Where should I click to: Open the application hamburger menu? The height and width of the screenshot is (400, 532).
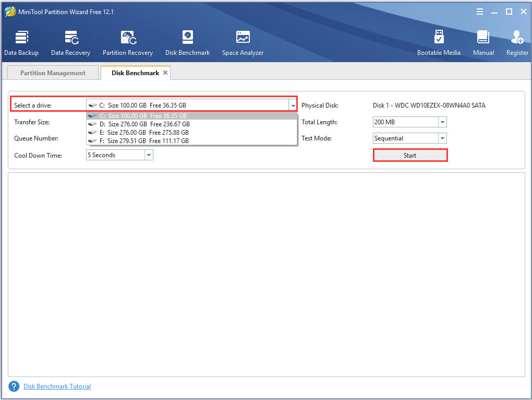[x=479, y=11]
